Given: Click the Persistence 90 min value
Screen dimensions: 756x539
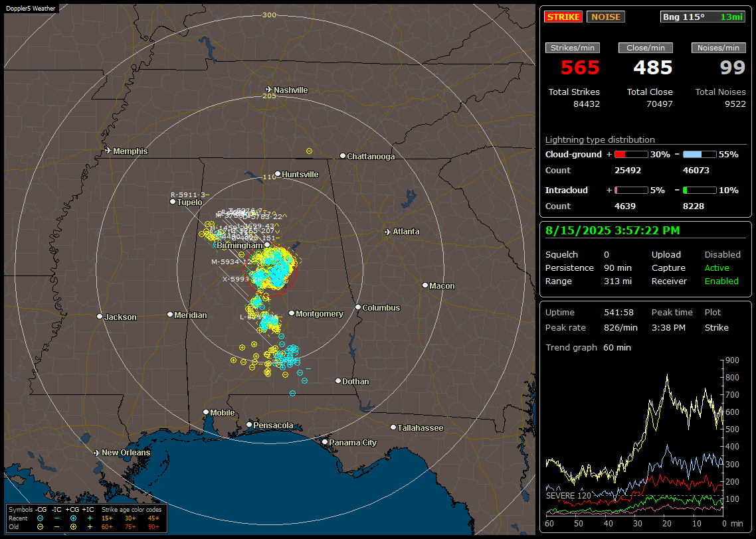Looking at the screenshot, I should pyautogui.click(x=618, y=268).
